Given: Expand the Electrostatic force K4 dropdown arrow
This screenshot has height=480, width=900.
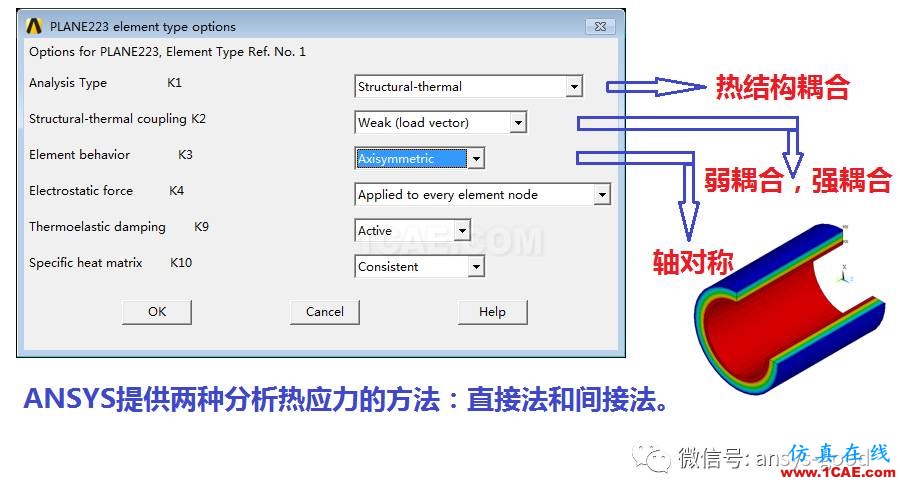Looking at the screenshot, I should [601, 195].
